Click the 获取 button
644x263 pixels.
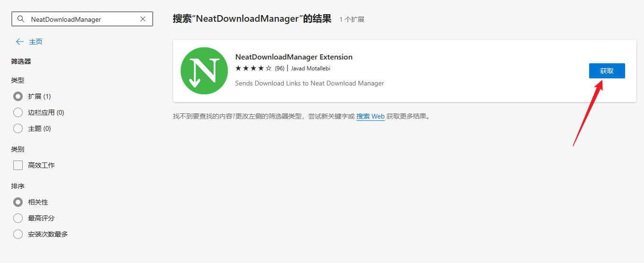607,71
